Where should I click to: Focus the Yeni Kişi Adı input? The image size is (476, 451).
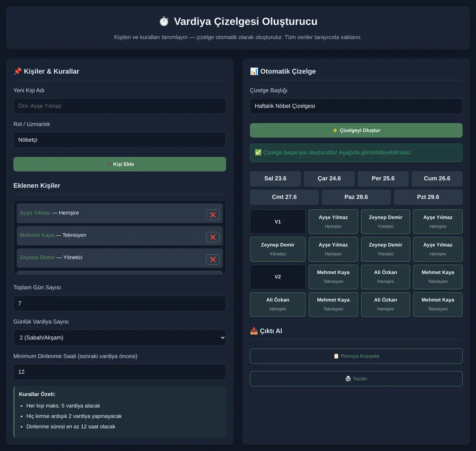120,106
